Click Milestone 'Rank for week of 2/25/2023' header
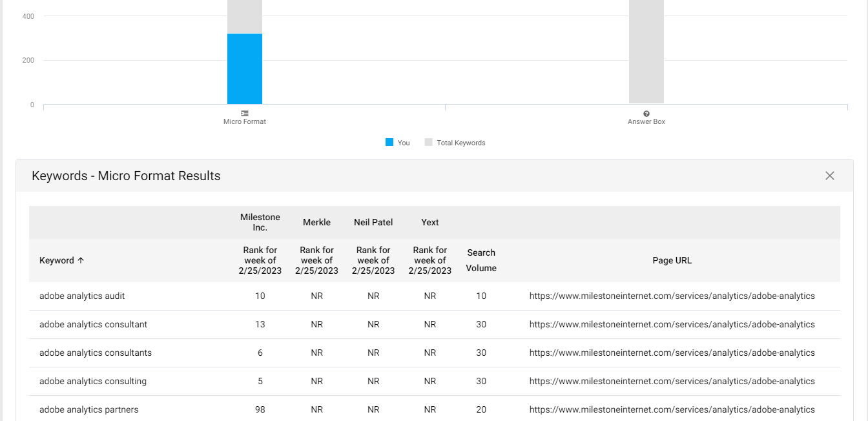The width and height of the screenshot is (868, 421). point(260,260)
